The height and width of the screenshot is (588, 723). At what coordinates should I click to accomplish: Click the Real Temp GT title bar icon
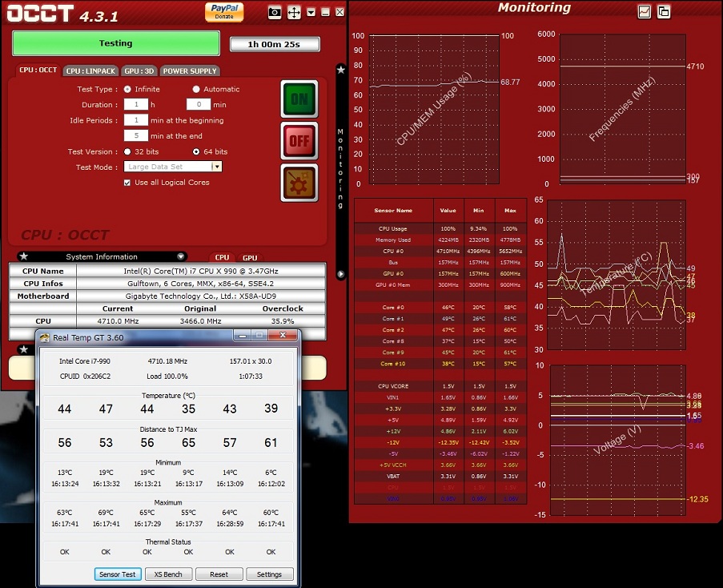click(x=45, y=337)
